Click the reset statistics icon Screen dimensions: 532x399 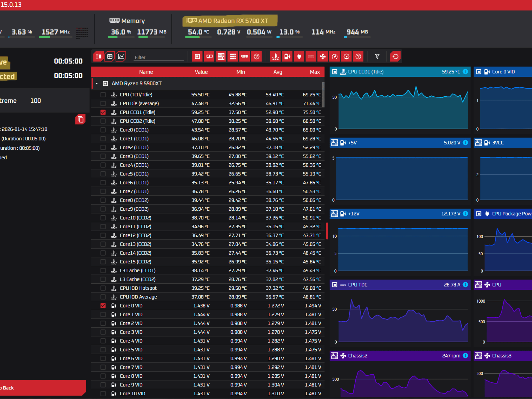point(395,57)
